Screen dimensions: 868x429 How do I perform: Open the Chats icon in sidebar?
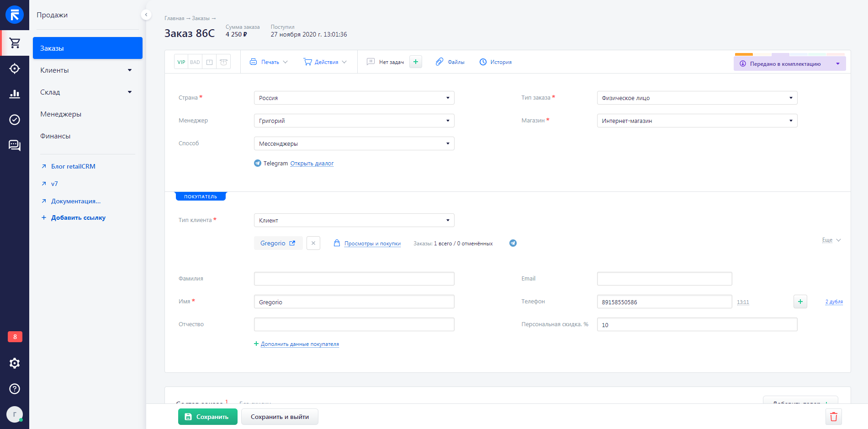coord(15,145)
